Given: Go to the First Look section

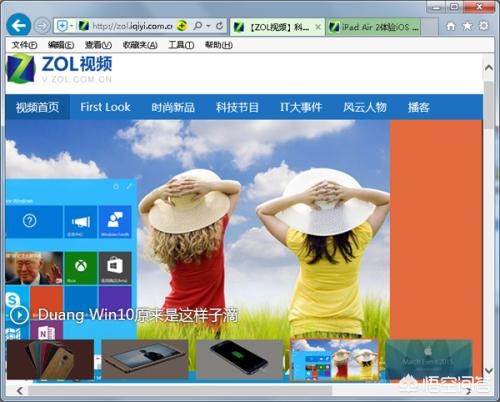Looking at the screenshot, I should [105, 107].
